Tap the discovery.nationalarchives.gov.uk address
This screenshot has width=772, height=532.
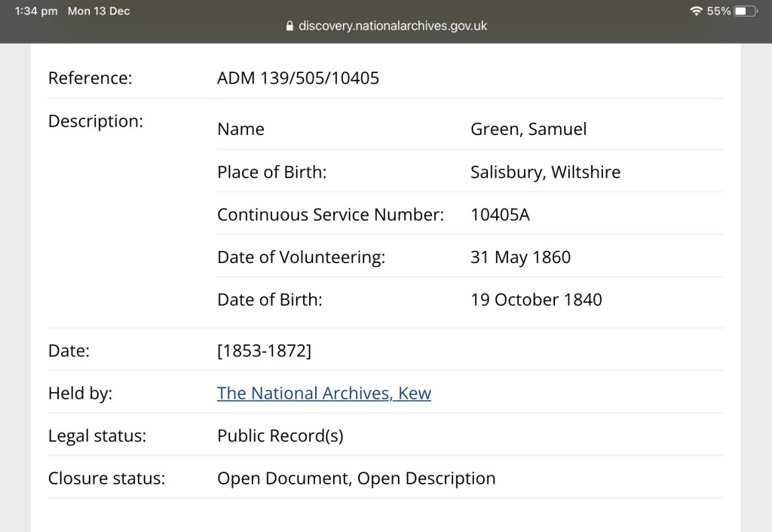(x=393, y=26)
